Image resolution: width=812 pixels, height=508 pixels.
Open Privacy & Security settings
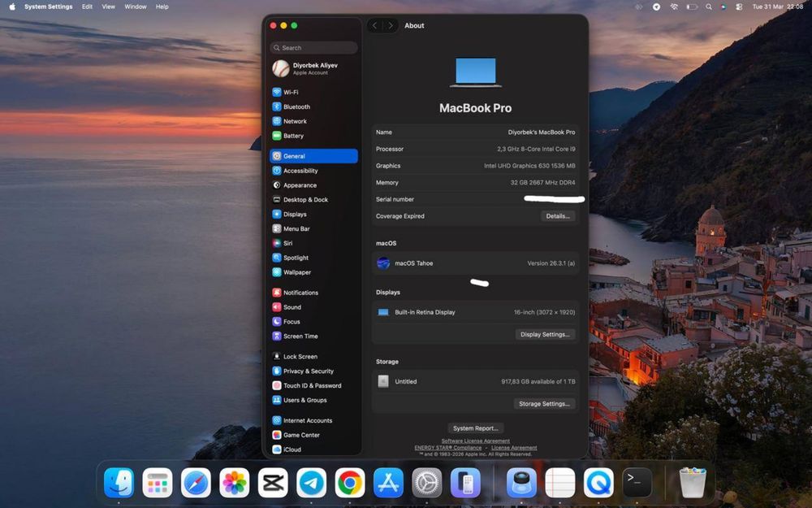pos(313,371)
